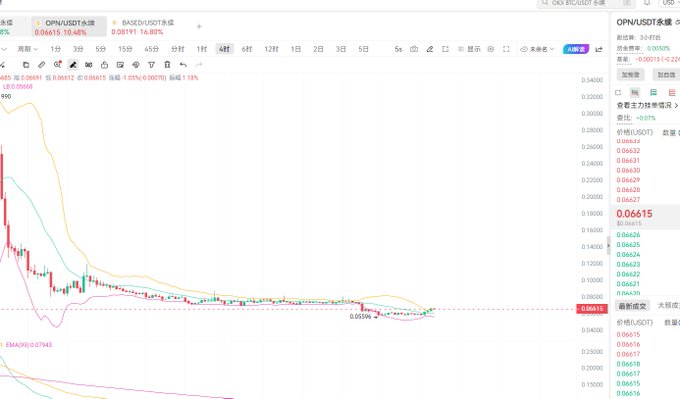The width and height of the screenshot is (680, 399).
Task: Open the USD currency dropdown
Action: 670,3
